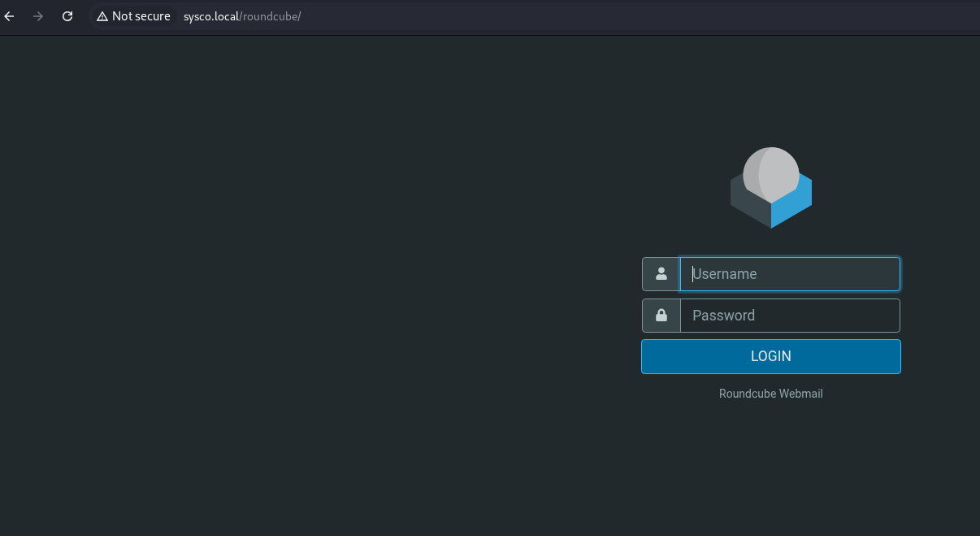Click the blue face of the logo cube
980x536 pixels.
[792, 205]
